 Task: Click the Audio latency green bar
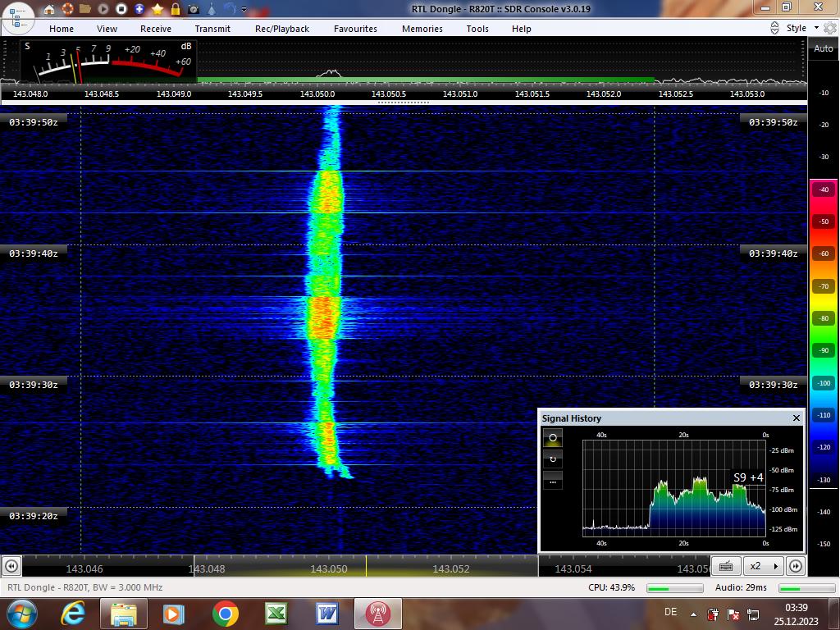[807, 588]
